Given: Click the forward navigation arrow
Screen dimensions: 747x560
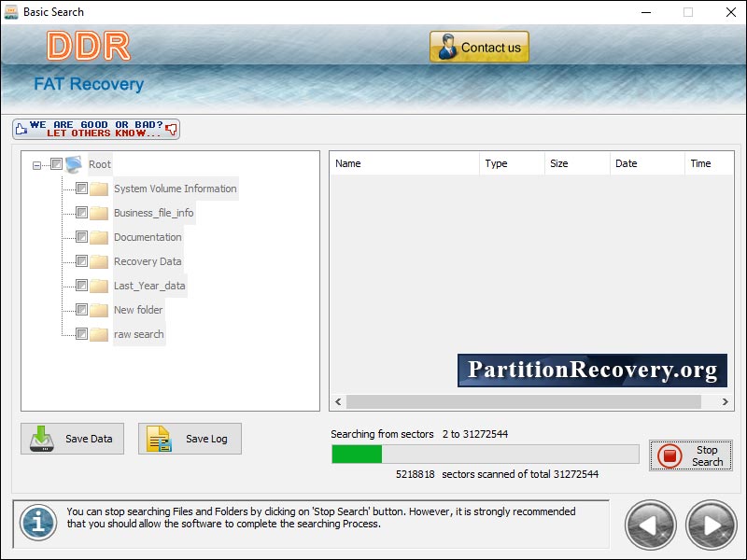Looking at the screenshot, I should (706, 525).
